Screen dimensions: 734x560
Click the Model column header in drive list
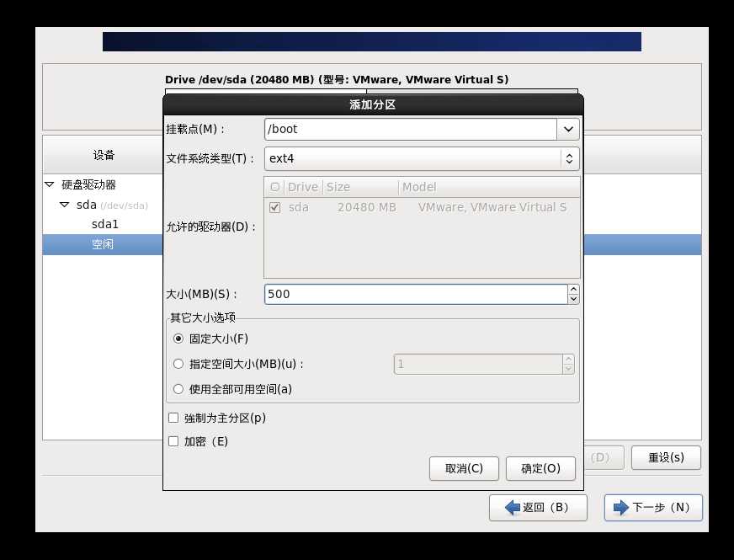click(x=419, y=186)
